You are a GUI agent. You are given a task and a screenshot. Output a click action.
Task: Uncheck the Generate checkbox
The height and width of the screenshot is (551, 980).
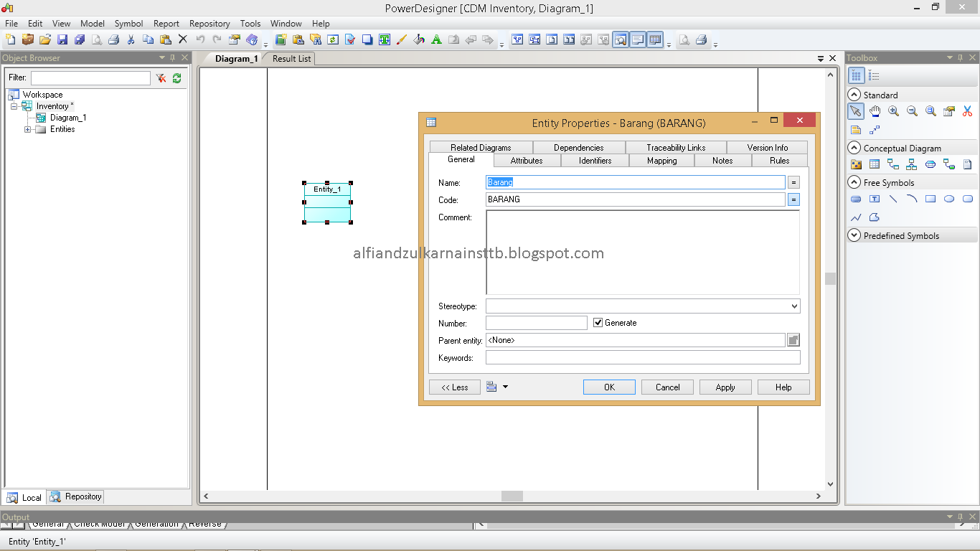coord(598,322)
